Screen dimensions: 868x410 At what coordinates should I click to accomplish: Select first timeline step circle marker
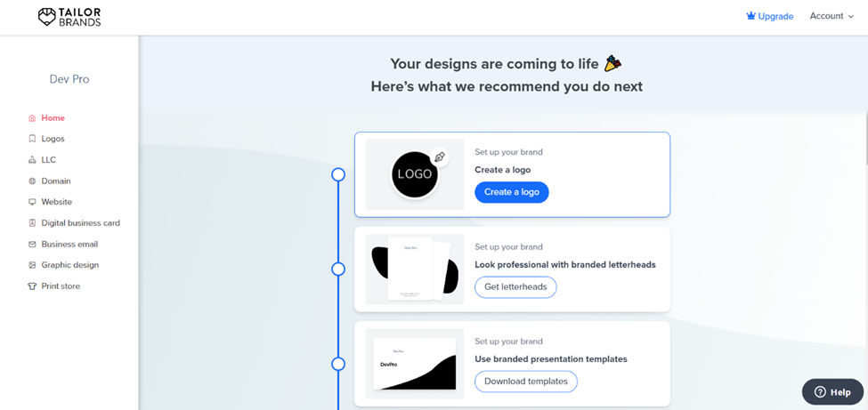click(338, 175)
